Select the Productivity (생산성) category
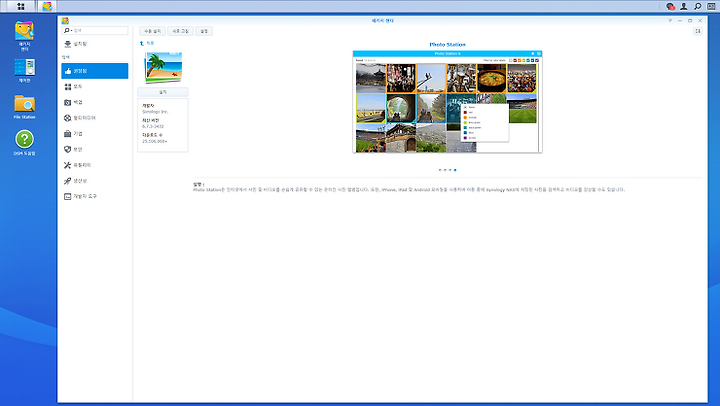The image size is (720, 406). [x=95, y=181]
